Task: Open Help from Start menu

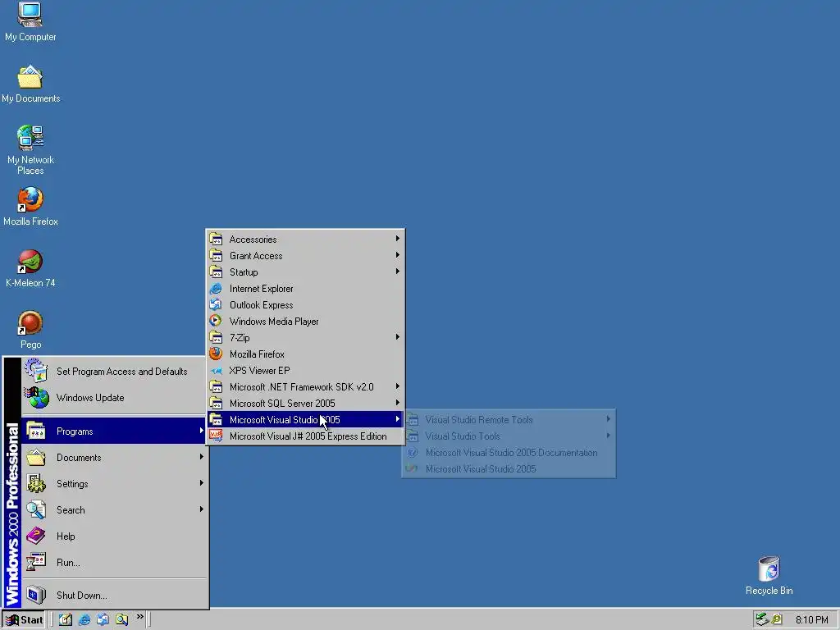Action: (113, 536)
